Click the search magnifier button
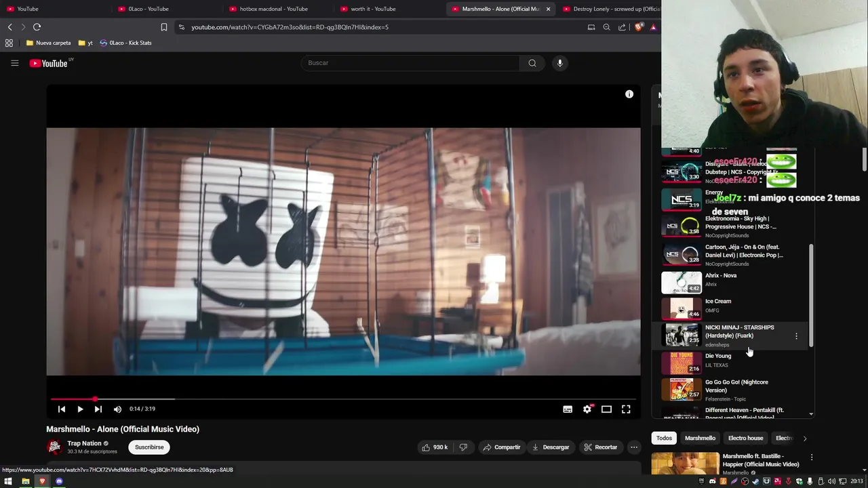Screen dimensions: 868x488 point(532,63)
